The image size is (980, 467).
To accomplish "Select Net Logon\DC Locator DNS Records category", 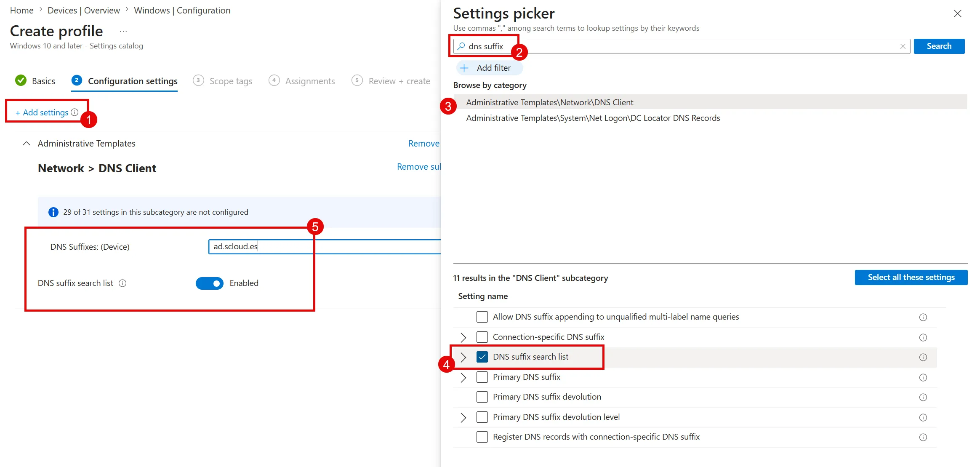I will coord(710,118).
